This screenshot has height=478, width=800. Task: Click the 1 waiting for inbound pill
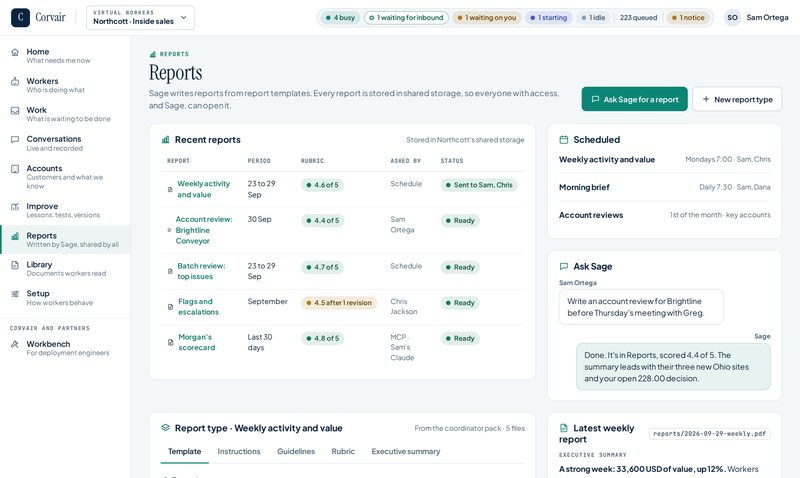406,17
